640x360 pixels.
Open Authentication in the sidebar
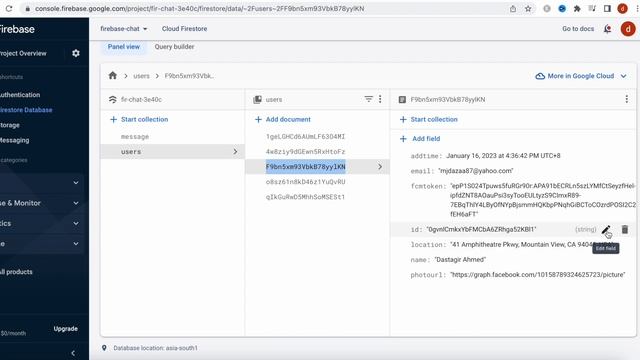(x=20, y=95)
